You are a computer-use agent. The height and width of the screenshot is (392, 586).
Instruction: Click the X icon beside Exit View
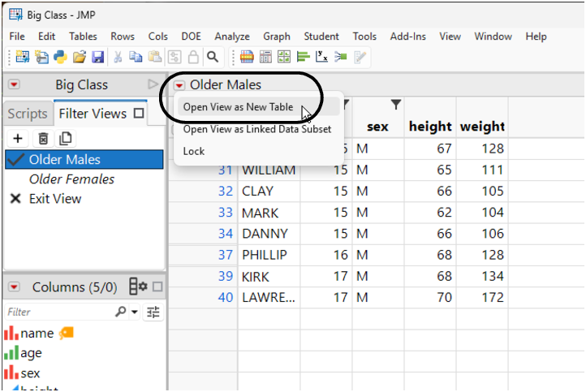coord(15,198)
